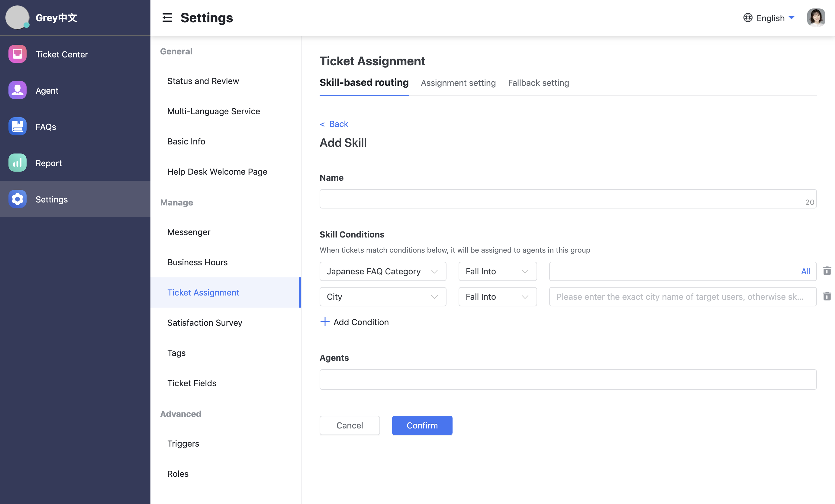Collapse the settings sidebar with the hamburger icon
835x504 pixels.
(x=167, y=18)
